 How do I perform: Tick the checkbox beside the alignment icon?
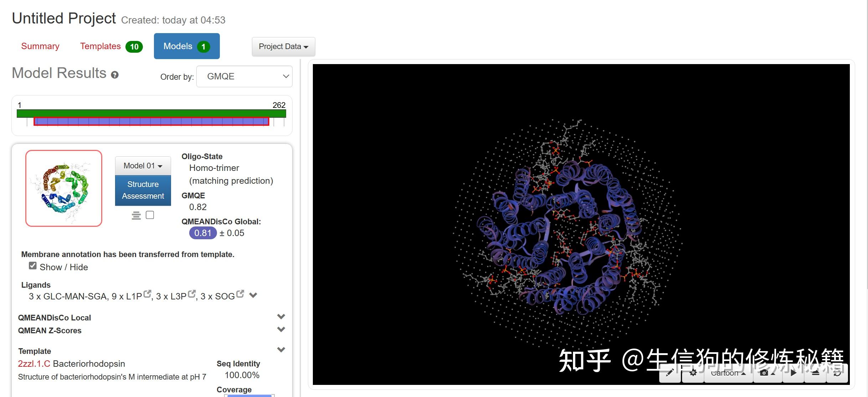coord(150,215)
